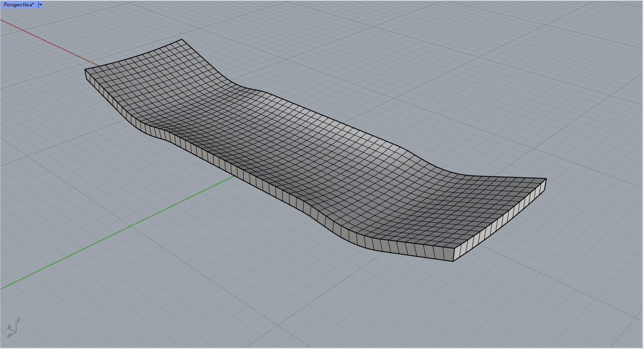
Task: Open the viewport menu dropdown arrow
Action: pos(40,5)
